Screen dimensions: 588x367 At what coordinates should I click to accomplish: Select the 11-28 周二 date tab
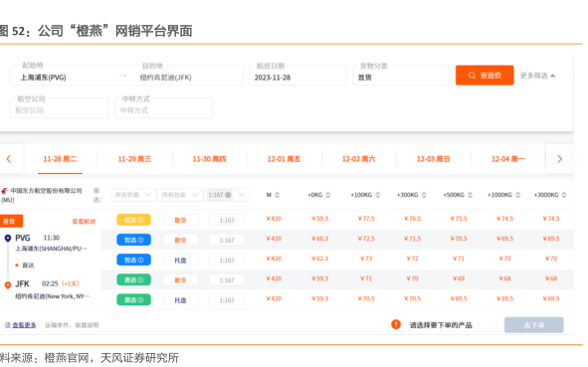[x=60, y=159]
